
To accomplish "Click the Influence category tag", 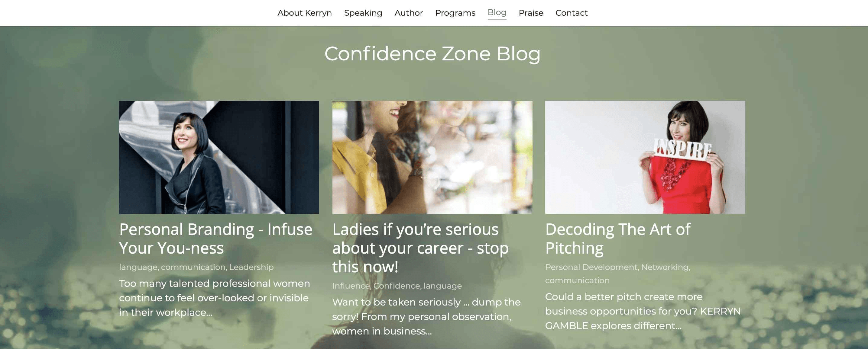I will (x=351, y=286).
